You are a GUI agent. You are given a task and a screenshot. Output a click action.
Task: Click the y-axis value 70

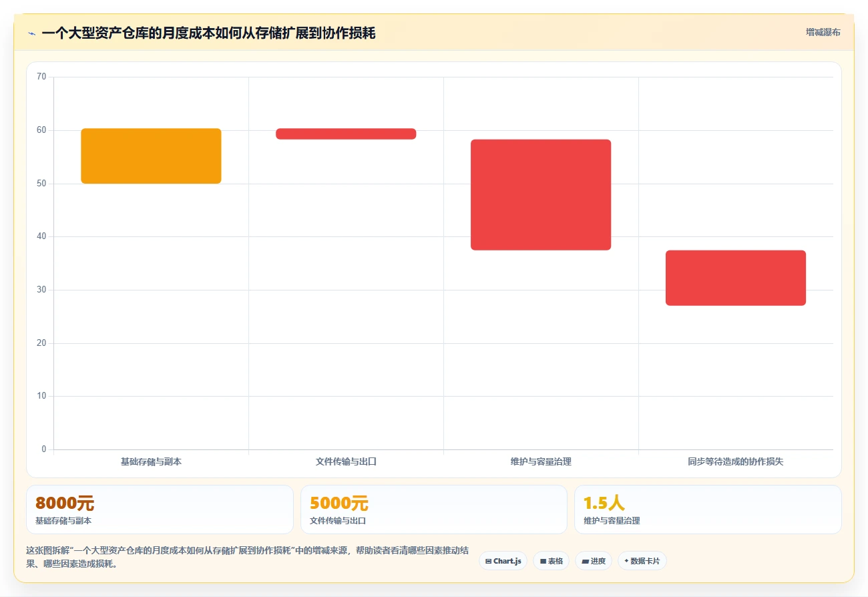click(x=41, y=77)
